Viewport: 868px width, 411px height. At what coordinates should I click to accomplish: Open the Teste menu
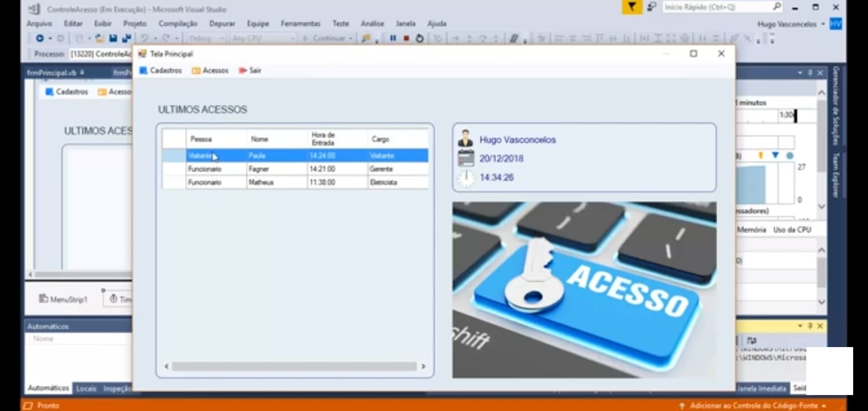coord(340,23)
